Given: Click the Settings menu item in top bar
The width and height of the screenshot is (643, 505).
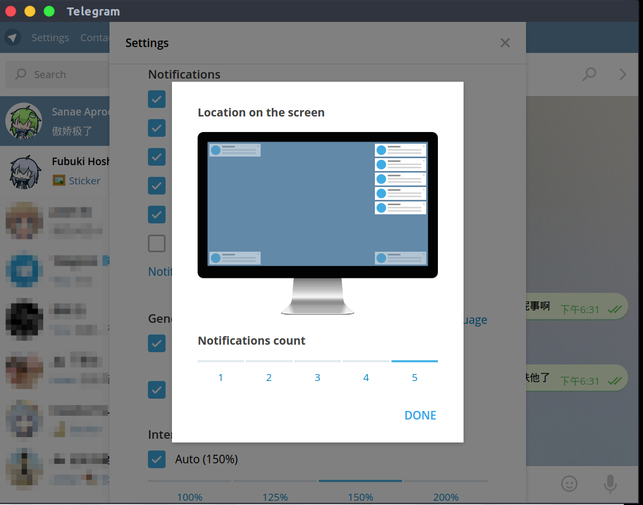Looking at the screenshot, I should (50, 38).
